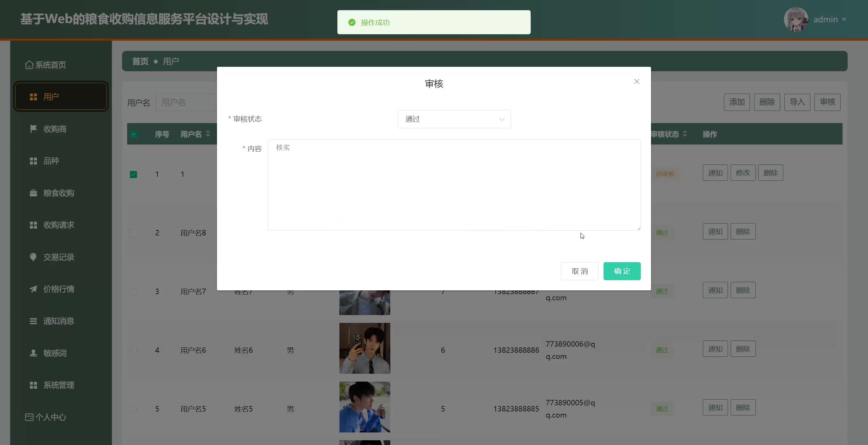868x445 pixels.
Task: Click the person icon for 敏感词
Action: click(33, 353)
